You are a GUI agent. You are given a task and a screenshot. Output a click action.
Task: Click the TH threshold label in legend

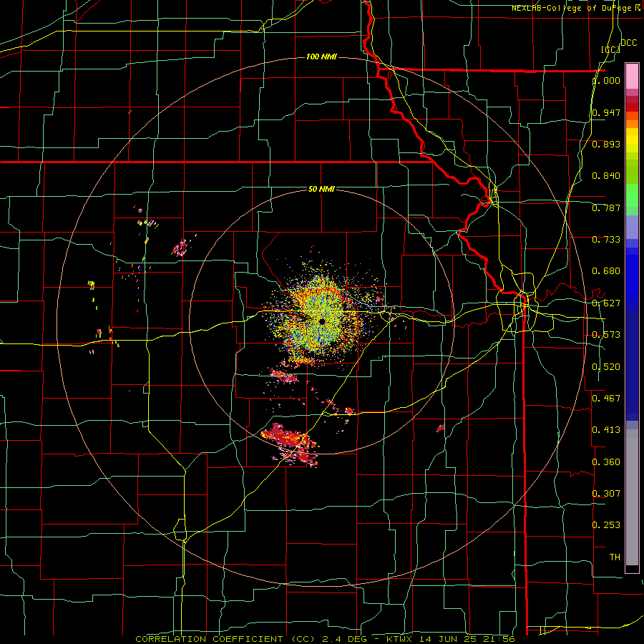615,557
